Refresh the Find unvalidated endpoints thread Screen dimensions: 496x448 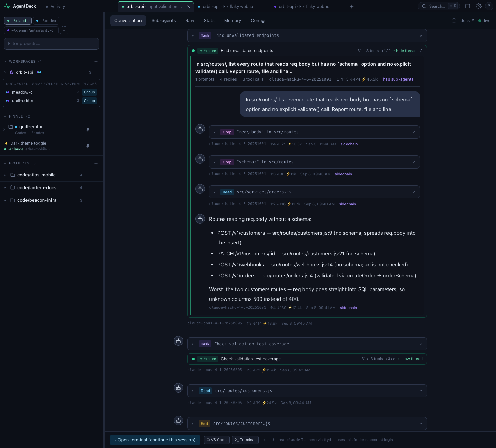click(421, 51)
